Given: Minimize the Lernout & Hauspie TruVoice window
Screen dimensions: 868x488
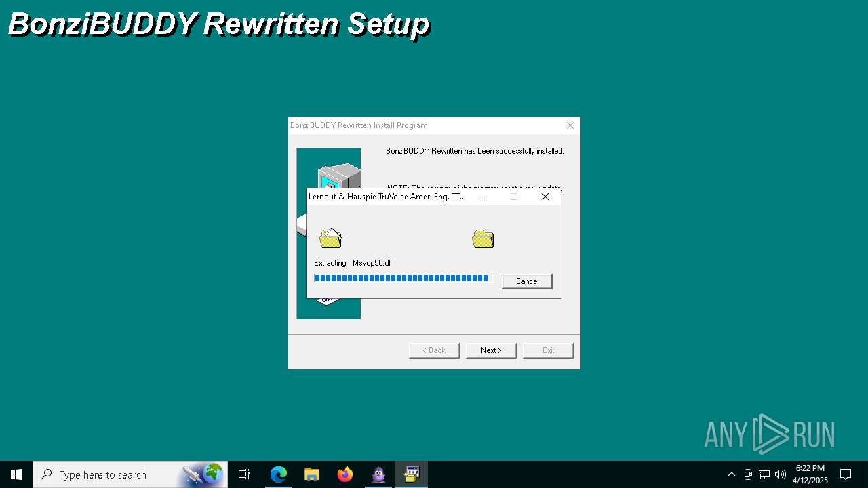Looking at the screenshot, I should pyautogui.click(x=484, y=197).
